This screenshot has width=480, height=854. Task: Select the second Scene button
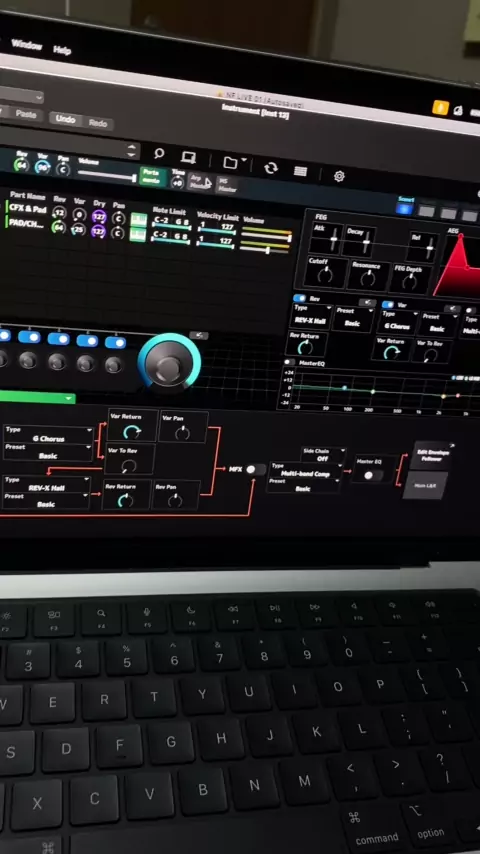pyautogui.click(x=427, y=211)
